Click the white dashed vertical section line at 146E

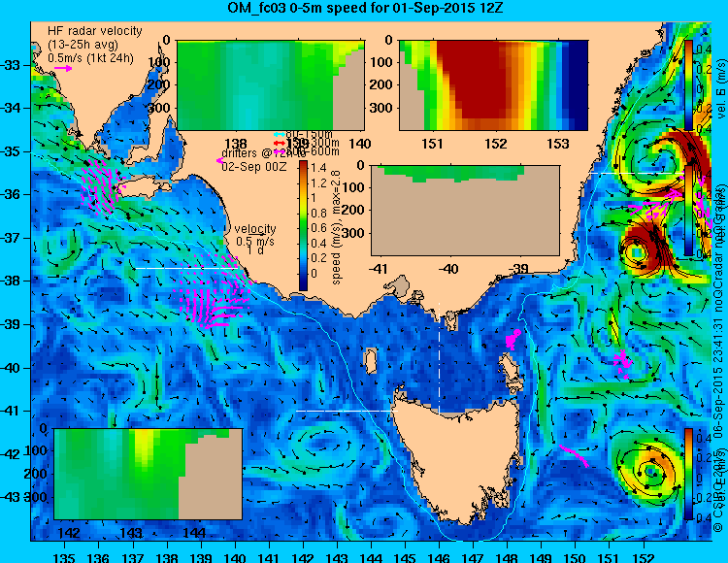439,357
